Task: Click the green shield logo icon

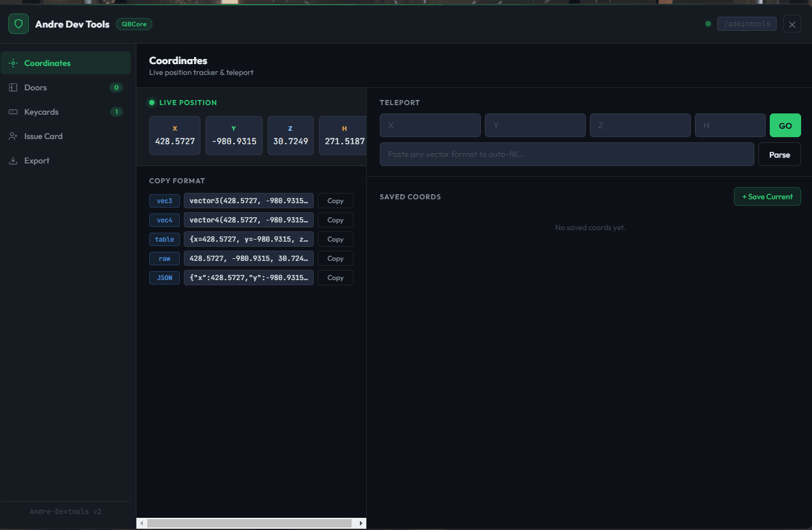Action: (x=19, y=24)
